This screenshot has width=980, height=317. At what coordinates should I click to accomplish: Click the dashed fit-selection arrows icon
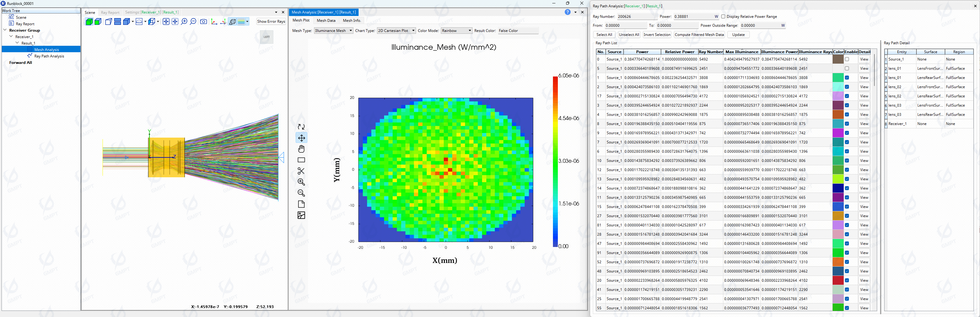coord(175,22)
